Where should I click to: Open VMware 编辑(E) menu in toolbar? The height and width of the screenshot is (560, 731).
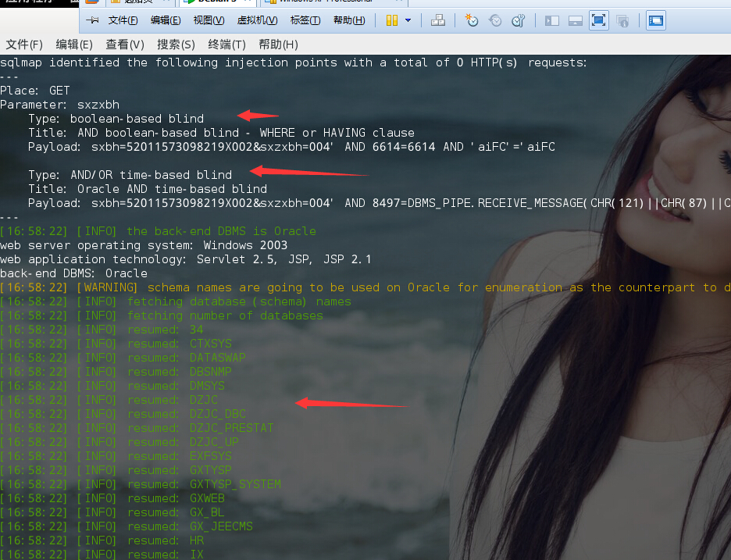point(166,20)
